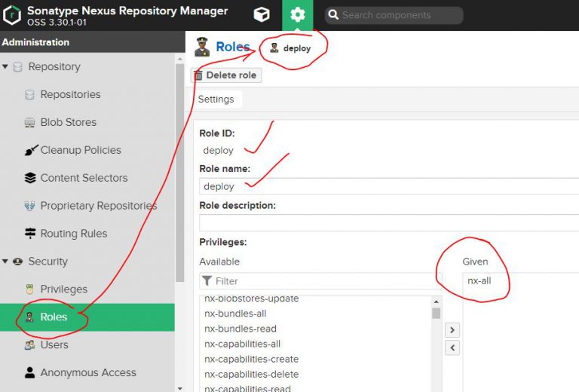Click the Routing Rules signpost icon
The width and height of the screenshot is (579, 392).
pyautogui.click(x=30, y=233)
